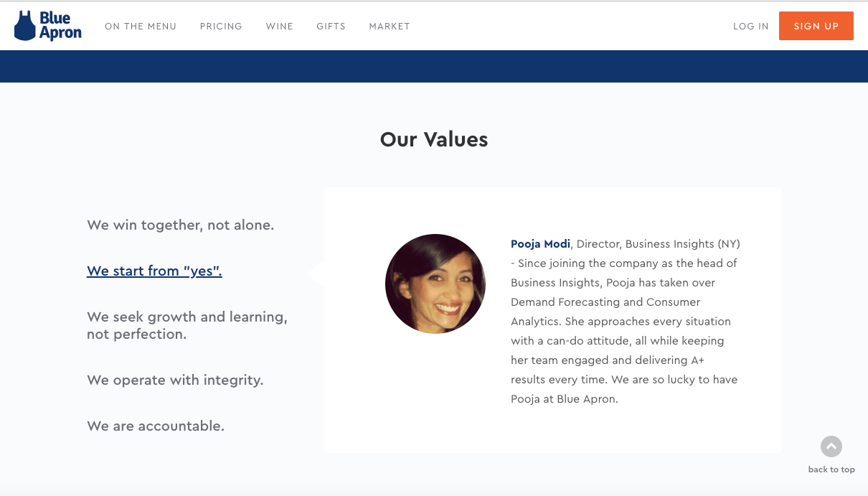Select the "We win together, not alone" value
Viewport: 868px width, 496px height.
coord(180,225)
